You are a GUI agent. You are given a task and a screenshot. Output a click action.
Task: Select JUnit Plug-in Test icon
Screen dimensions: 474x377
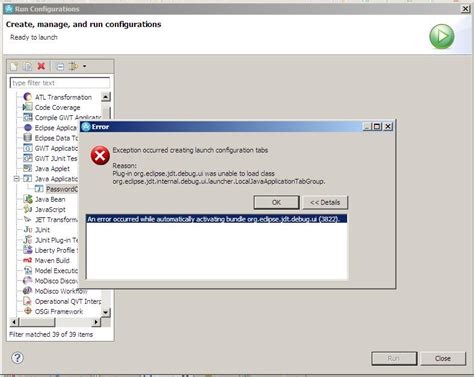[28, 240]
